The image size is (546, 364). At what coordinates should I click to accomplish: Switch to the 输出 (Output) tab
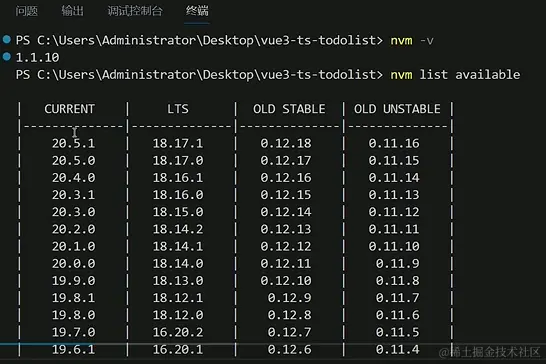click(72, 11)
